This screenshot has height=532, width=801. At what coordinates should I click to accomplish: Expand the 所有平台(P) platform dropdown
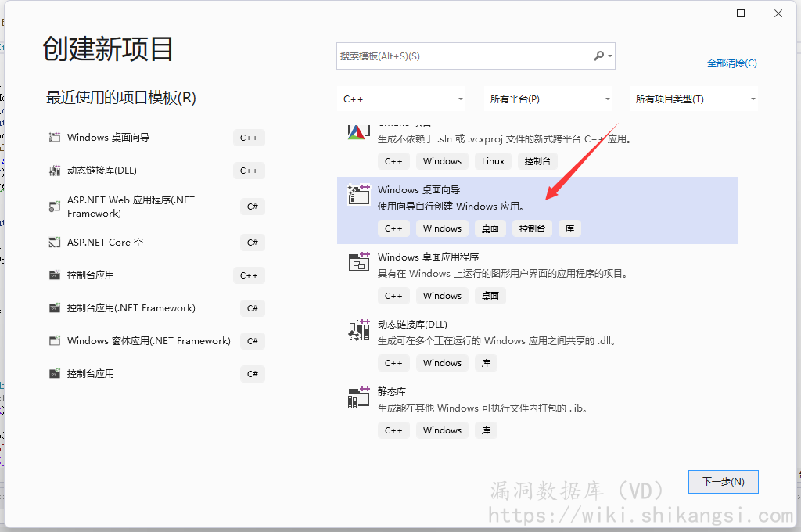[549, 99]
